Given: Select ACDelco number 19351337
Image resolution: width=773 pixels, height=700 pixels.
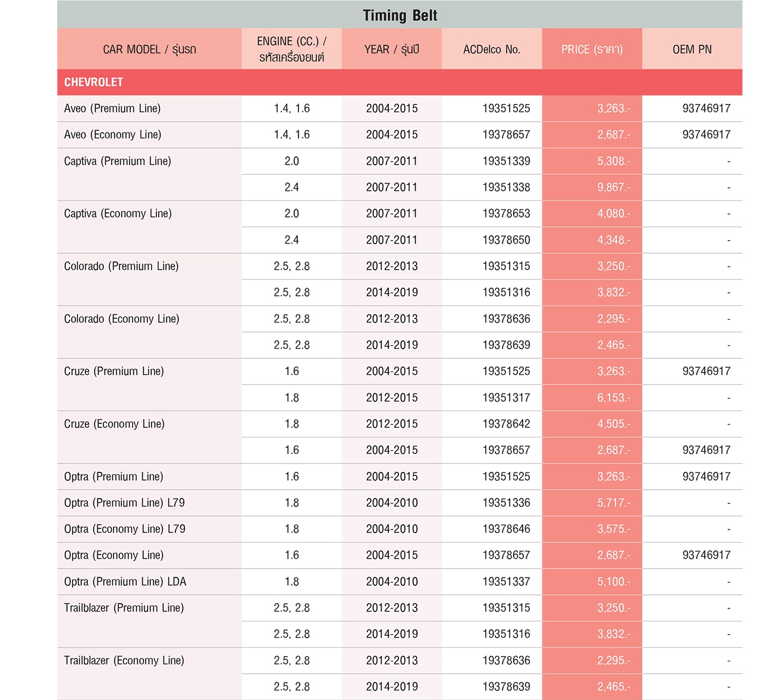Looking at the screenshot, I should coord(506,582).
